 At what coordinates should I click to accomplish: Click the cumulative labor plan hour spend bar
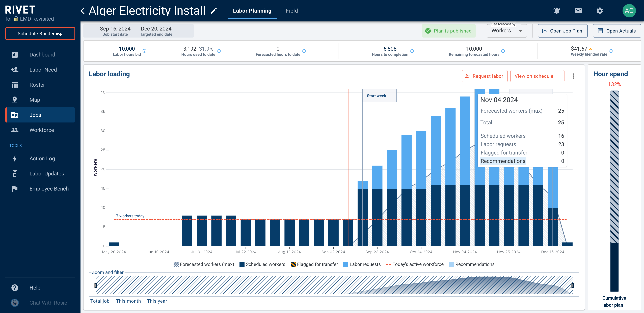point(614,191)
